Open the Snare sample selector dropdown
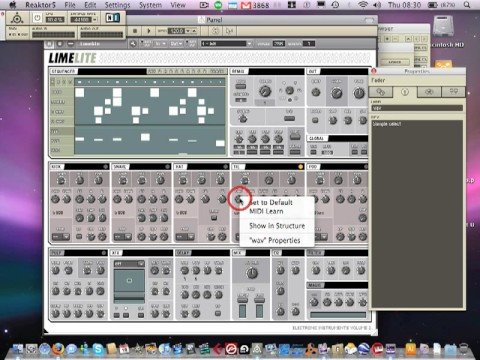The image size is (480, 360). pos(123,237)
